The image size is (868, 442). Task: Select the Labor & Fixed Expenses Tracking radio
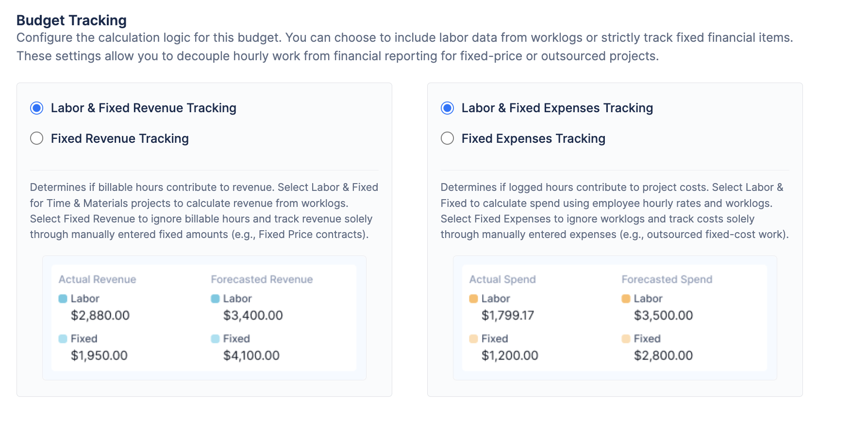click(x=448, y=108)
